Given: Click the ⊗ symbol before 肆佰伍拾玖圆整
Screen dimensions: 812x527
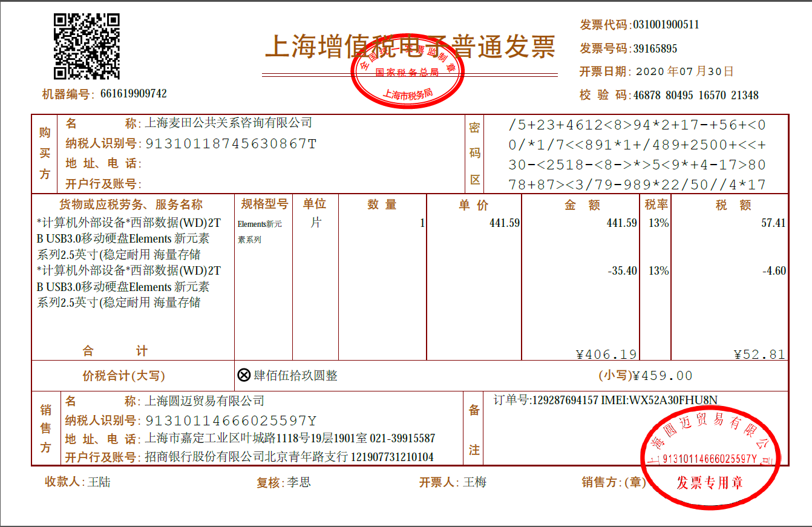Looking at the screenshot, I should click(x=244, y=376).
